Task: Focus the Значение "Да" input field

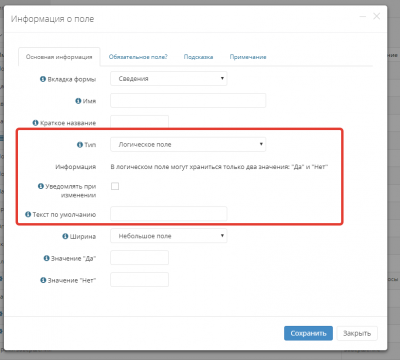Action: tap(139, 258)
